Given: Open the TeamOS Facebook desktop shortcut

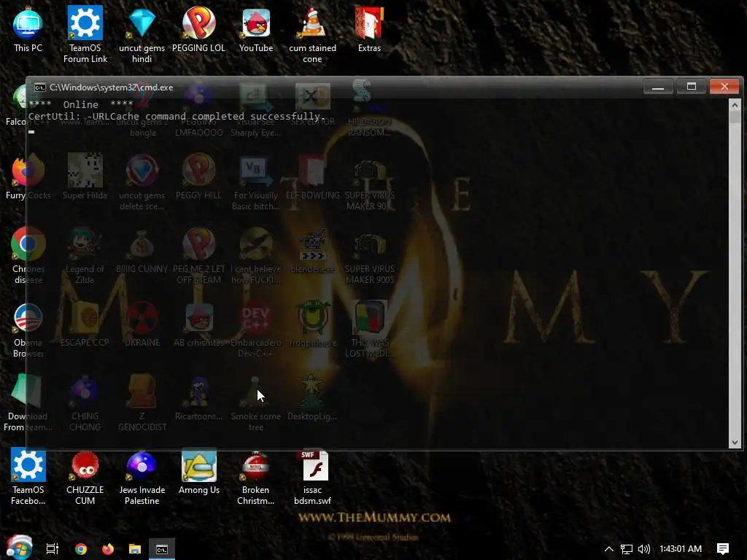Looking at the screenshot, I should 28,476.
